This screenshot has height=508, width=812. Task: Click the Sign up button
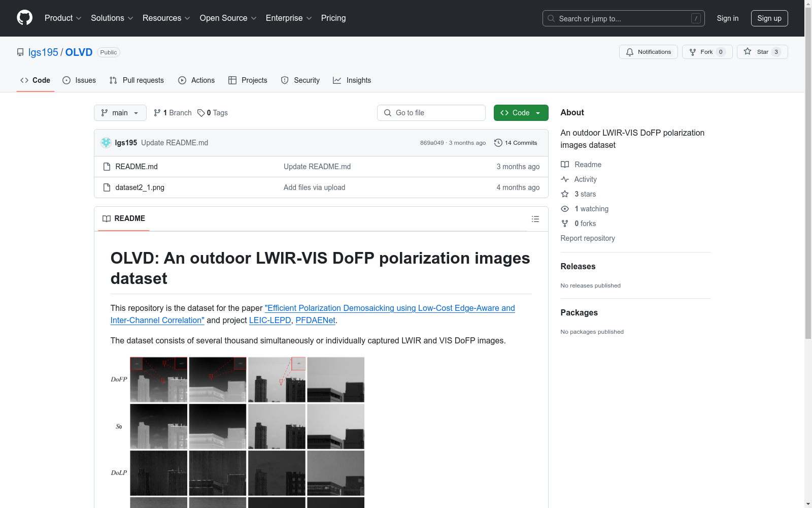click(x=769, y=18)
